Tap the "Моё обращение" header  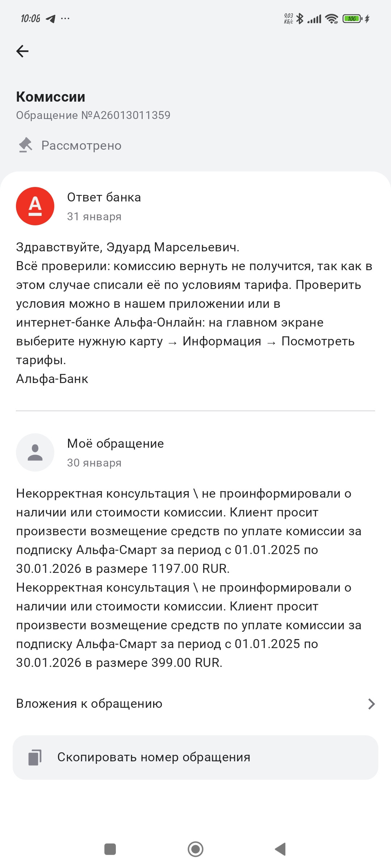[x=115, y=443]
